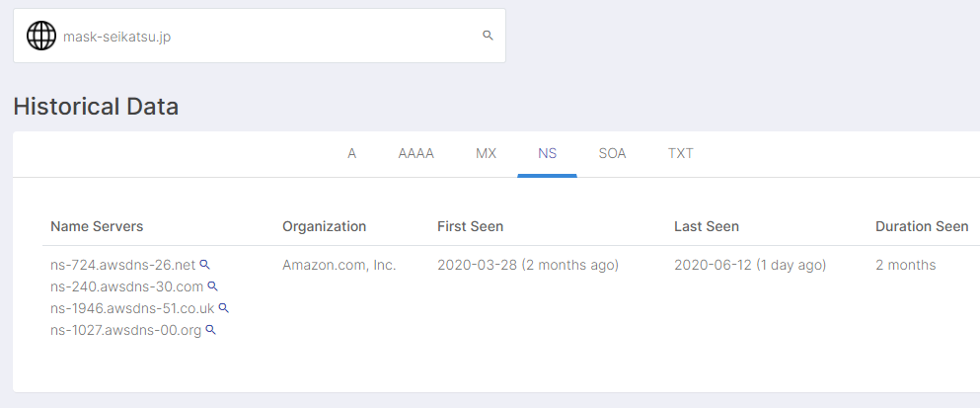Show the SOA records tab
This screenshot has width=980, height=408.
pos(612,153)
